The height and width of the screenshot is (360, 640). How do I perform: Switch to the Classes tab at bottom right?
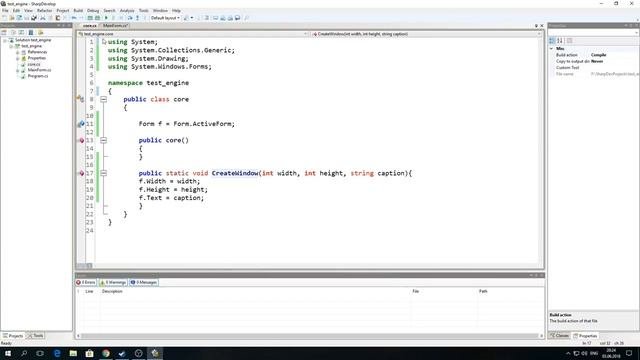coord(560,336)
